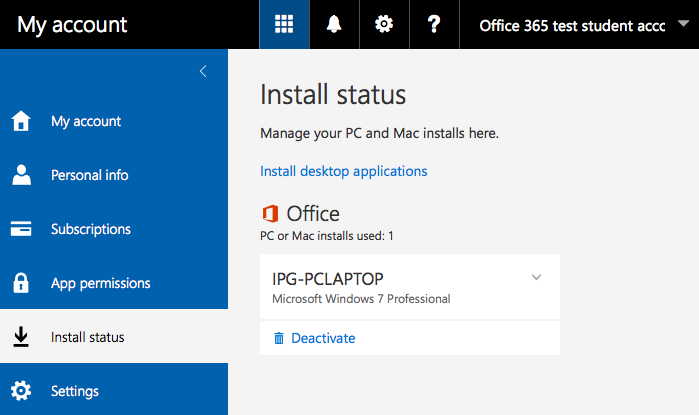Click the trash icon beside Deactivate
This screenshot has width=699, height=415.
click(279, 338)
